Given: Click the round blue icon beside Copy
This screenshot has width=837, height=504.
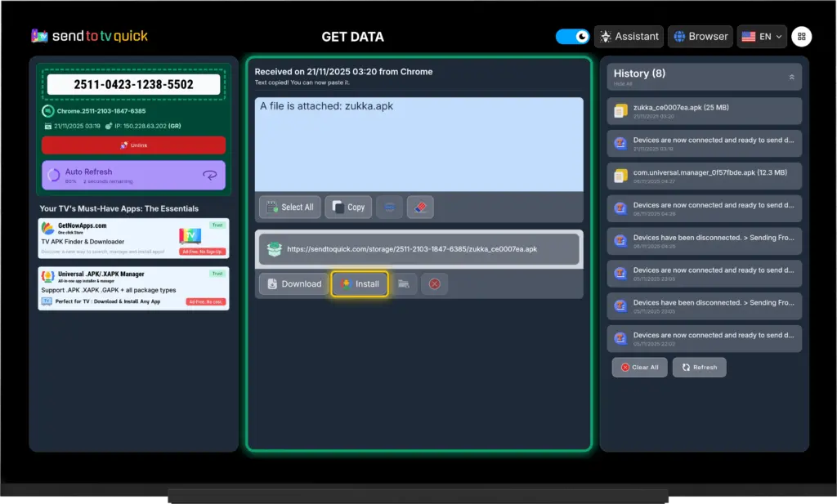Looking at the screenshot, I should tap(389, 207).
